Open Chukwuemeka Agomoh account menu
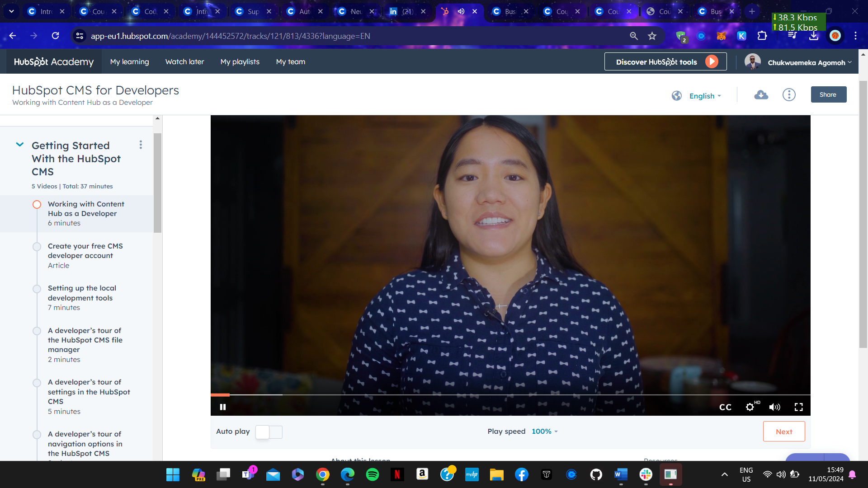Image resolution: width=868 pixels, height=488 pixels. tap(809, 62)
